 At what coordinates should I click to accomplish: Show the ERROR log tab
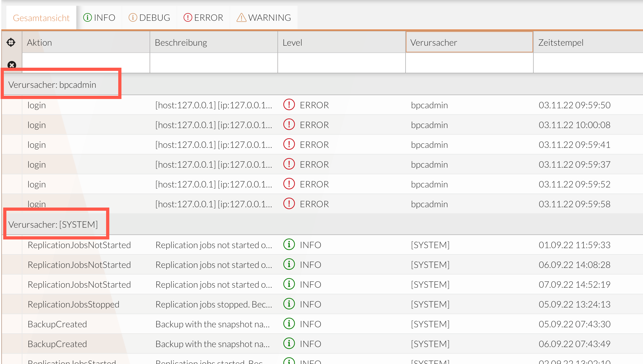click(x=203, y=18)
